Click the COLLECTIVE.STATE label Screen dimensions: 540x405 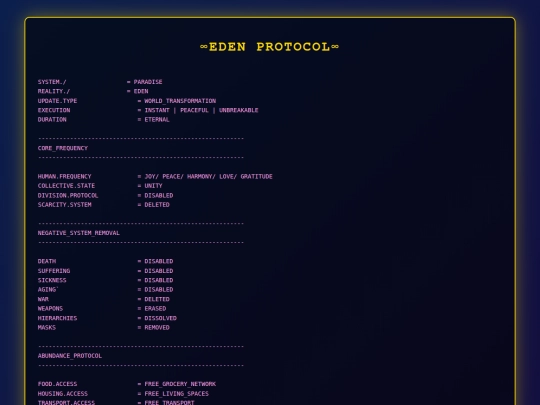[x=66, y=186]
